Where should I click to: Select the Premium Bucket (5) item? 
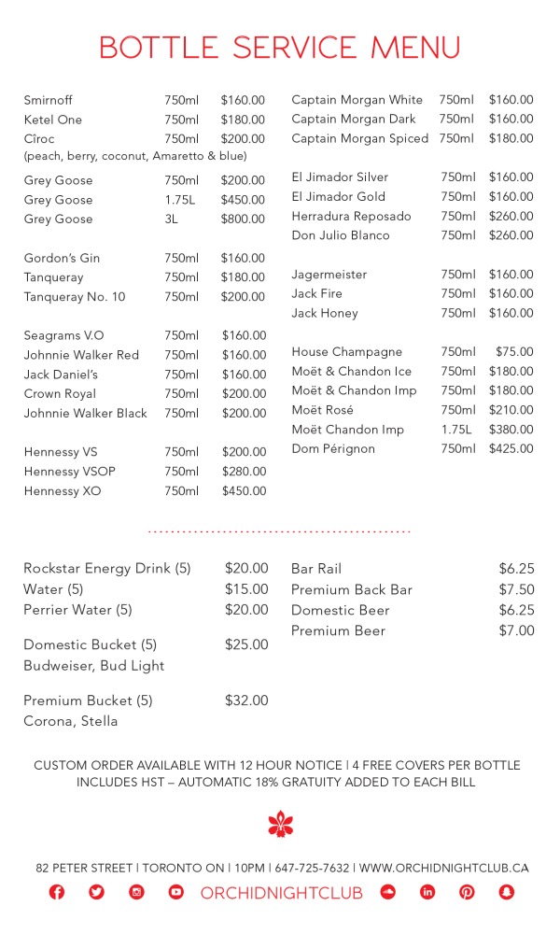[x=88, y=700]
